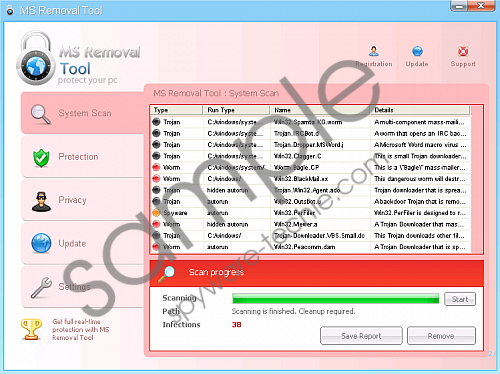
Task: Open the Registration person icon
Action: tap(374, 51)
